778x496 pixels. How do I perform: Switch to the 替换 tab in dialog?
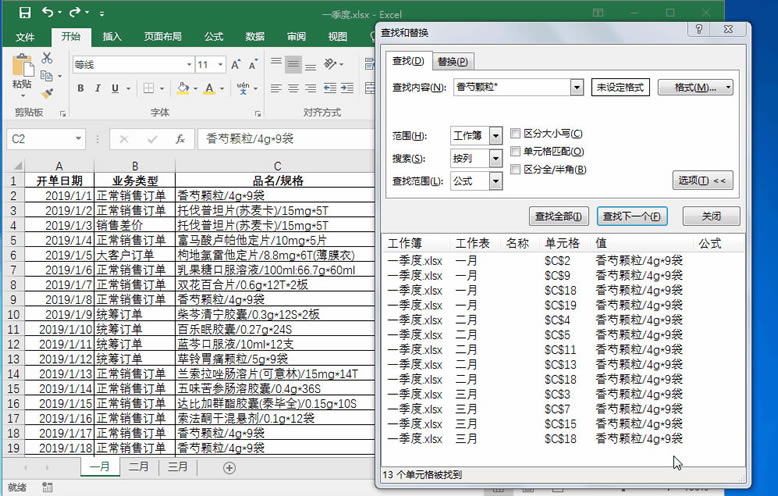[453, 61]
